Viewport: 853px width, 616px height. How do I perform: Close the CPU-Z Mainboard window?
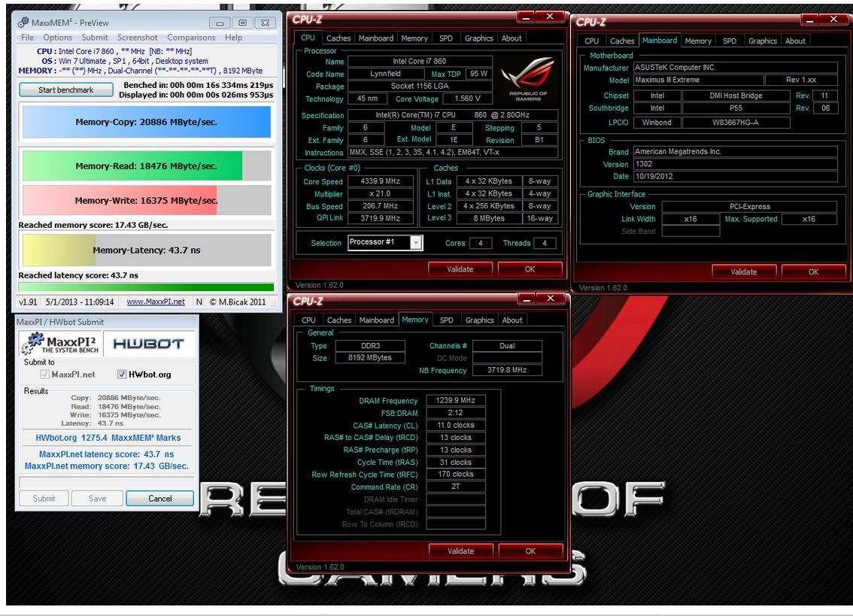pos(831,19)
